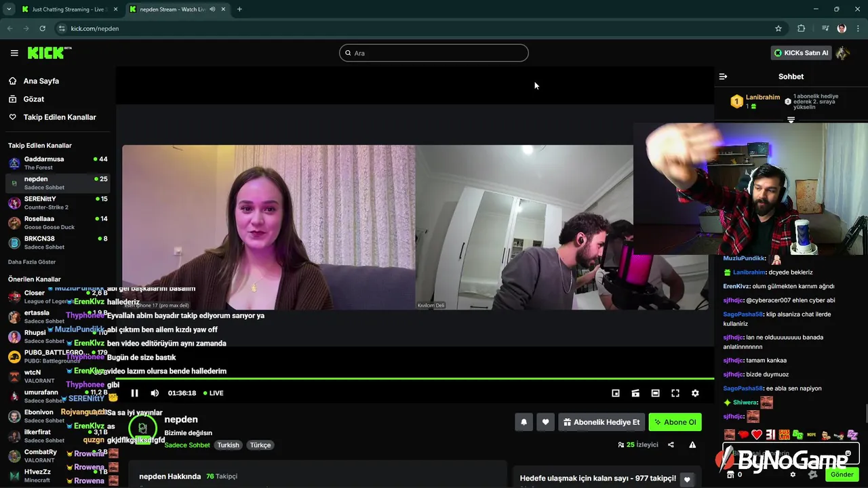Bookmark this page with star icon
This screenshot has height=488, width=868.
coord(778,28)
